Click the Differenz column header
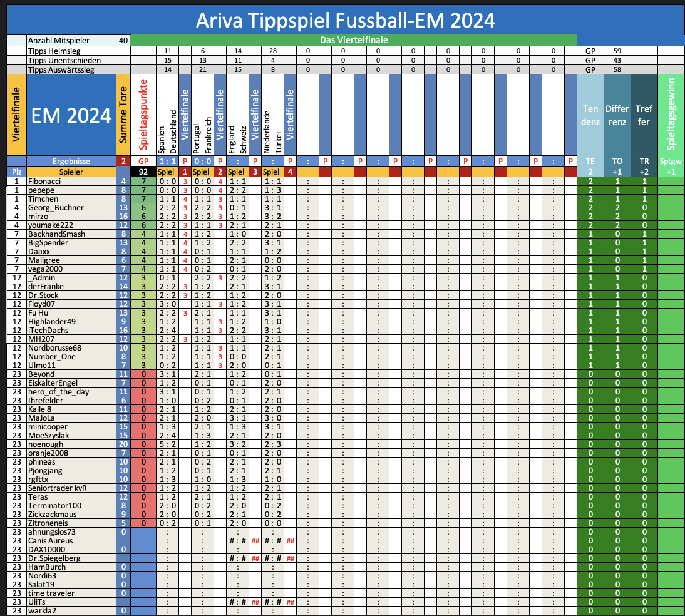Image resolution: width=685 pixels, height=616 pixels. [617, 115]
